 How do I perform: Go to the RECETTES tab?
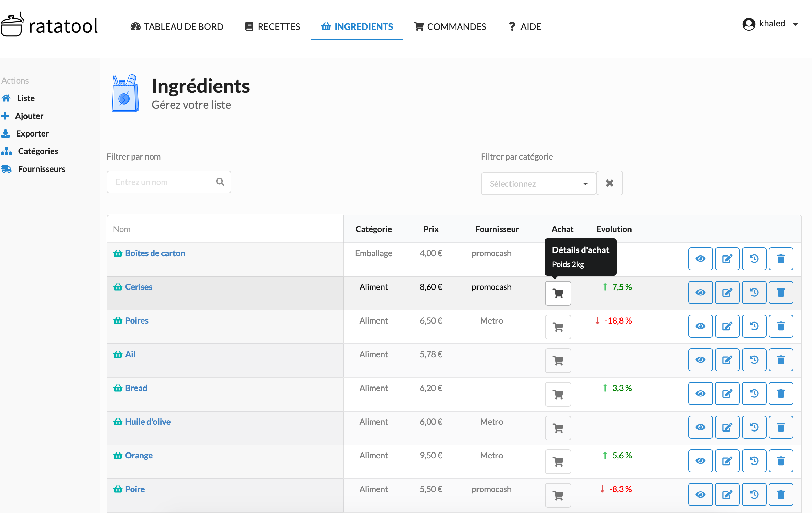coord(272,26)
